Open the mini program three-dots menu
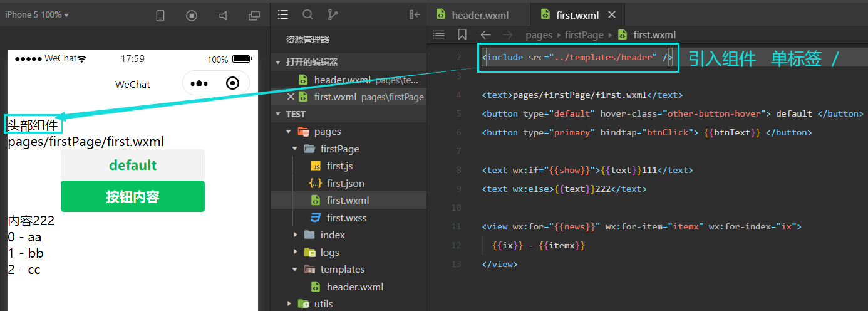This screenshot has height=311, width=868. (x=199, y=83)
